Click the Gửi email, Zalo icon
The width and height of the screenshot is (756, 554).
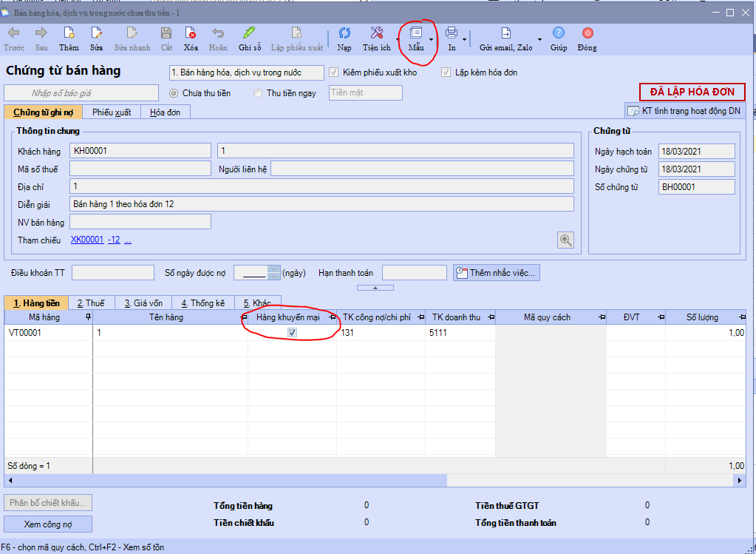(505, 33)
